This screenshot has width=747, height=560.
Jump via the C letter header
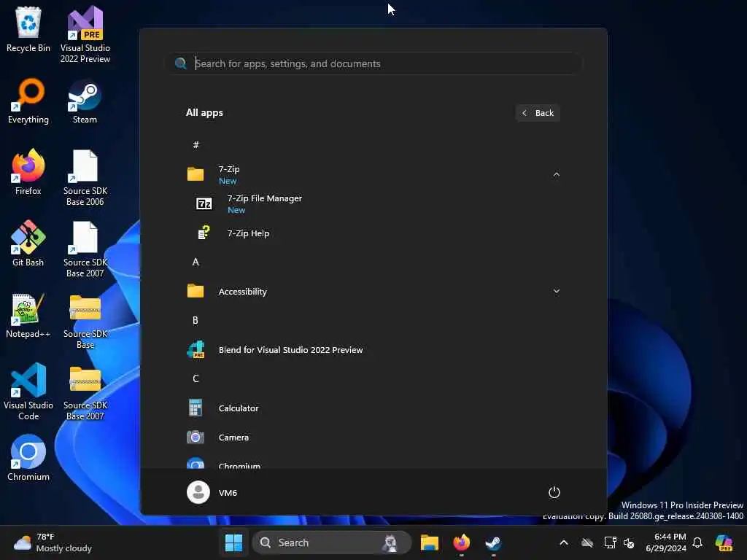[x=196, y=378]
